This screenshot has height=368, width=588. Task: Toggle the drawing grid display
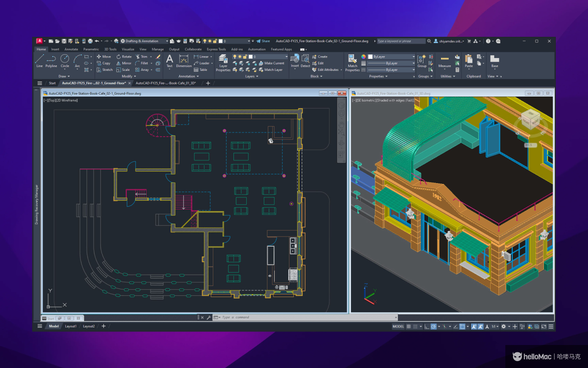[x=409, y=326]
